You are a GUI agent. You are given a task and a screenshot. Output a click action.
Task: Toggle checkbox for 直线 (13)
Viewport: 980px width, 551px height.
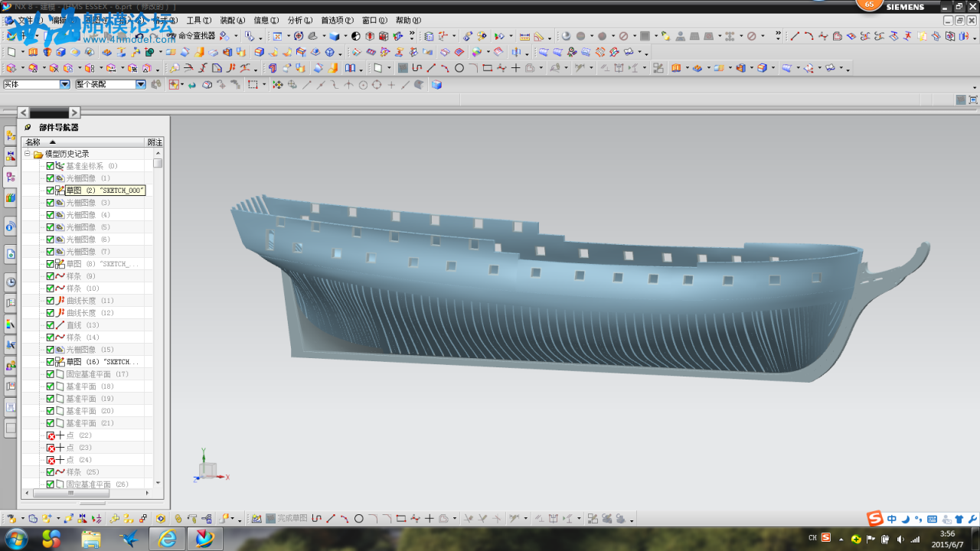[51, 325]
